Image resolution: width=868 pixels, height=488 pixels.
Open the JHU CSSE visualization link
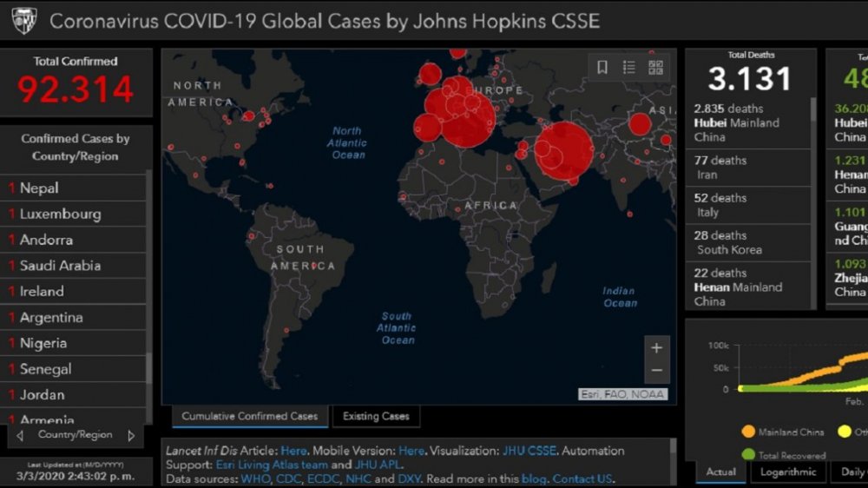(529, 451)
